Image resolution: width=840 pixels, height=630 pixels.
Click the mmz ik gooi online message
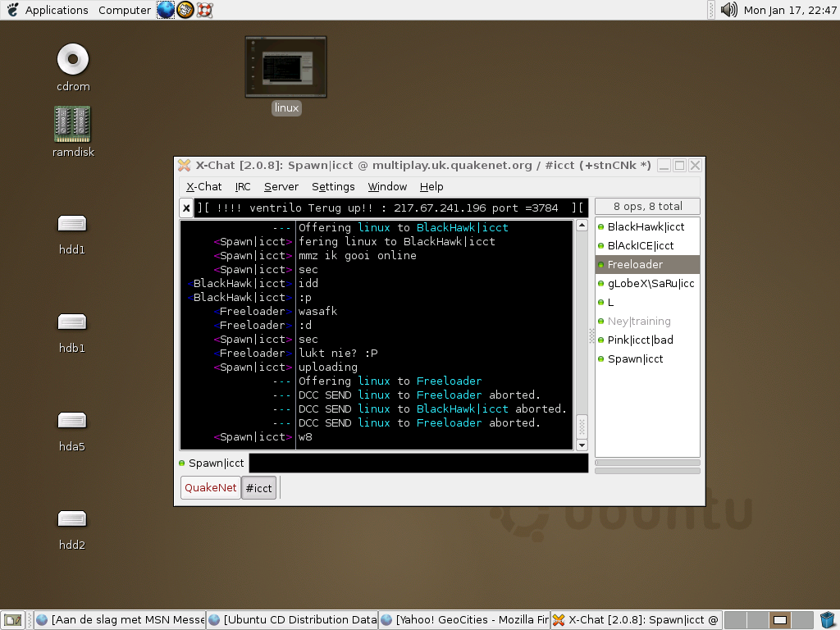coord(358,256)
